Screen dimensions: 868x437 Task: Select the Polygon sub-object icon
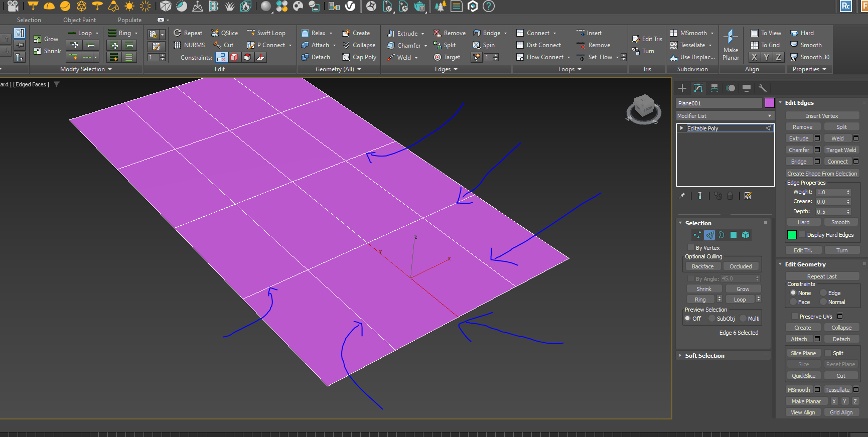[x=734, y=235]
